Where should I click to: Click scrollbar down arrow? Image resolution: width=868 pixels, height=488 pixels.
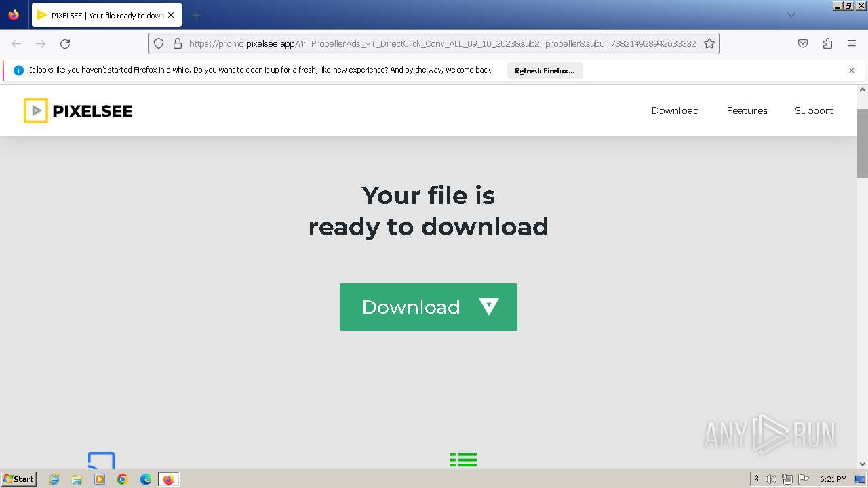click(863, 464)
